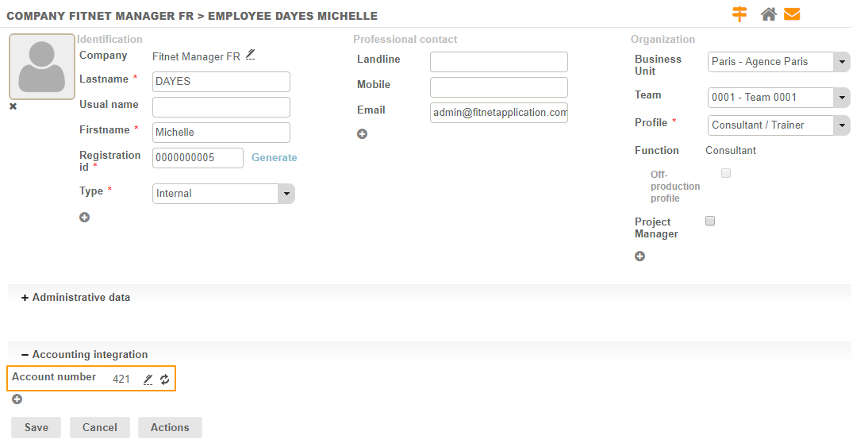Screen dimensions: 868x447
Task: Go to home via house icon
Action: point(768,14)
